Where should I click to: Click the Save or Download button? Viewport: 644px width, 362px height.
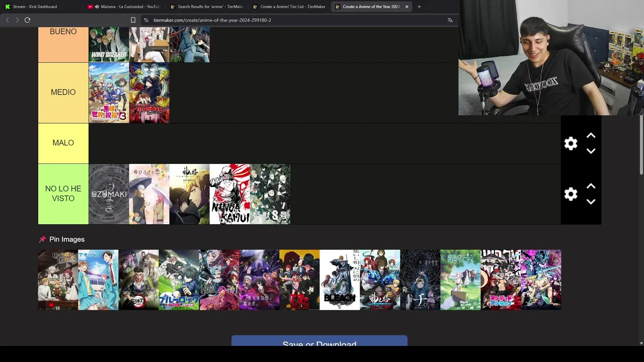pyautogui.click(x=319, y=341)
